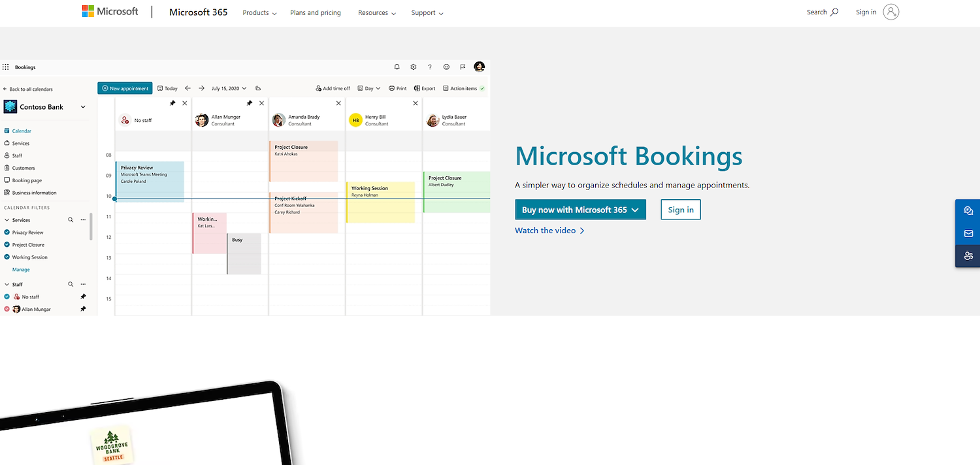The width and height of the screenshot is (980, 465).
Task: Click the feedback smiley icon
Action: (446, 67)
